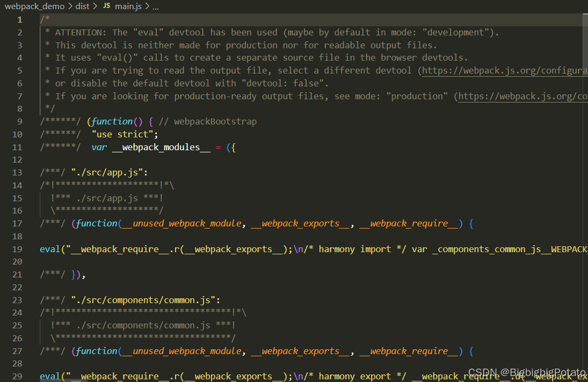The height and width of the screenshot is (382, 588).
Task: Click the webpack_demo breadcrumb
Action: [x=34, y=6]
